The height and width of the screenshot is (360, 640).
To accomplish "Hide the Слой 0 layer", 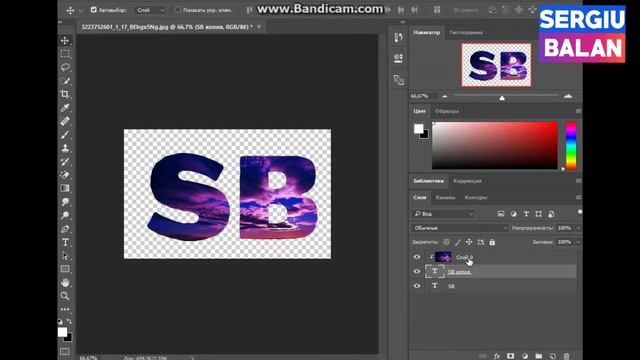I will tap(417, 257).
